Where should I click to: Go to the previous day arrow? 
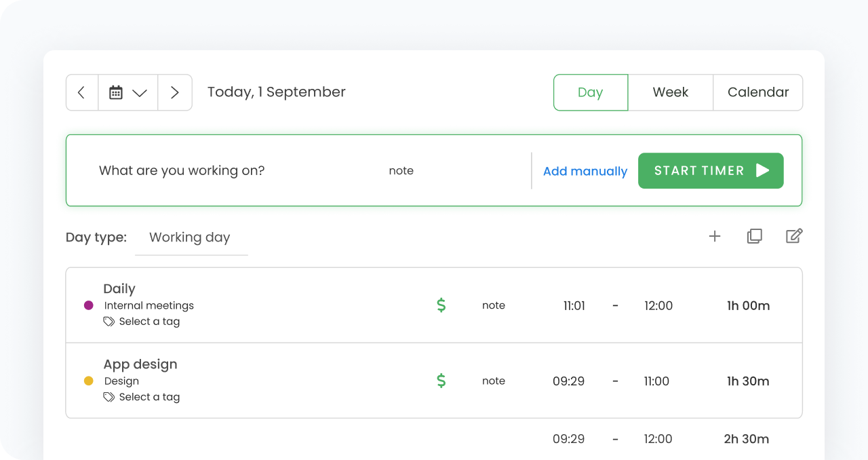[x=82, y=92]
